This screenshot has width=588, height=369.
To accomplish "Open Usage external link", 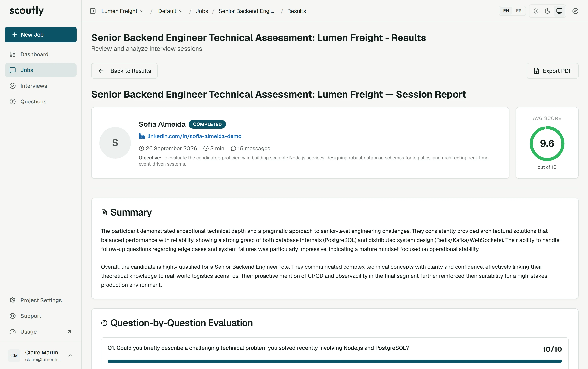I will (x=41, y=332).
